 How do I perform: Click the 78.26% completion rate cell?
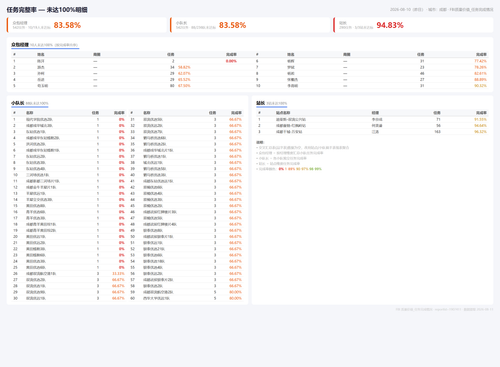(480, 67)
